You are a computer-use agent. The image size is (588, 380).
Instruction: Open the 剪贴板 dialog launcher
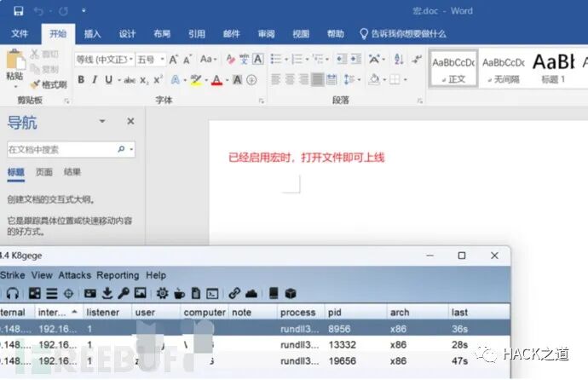tap(66, 101)
